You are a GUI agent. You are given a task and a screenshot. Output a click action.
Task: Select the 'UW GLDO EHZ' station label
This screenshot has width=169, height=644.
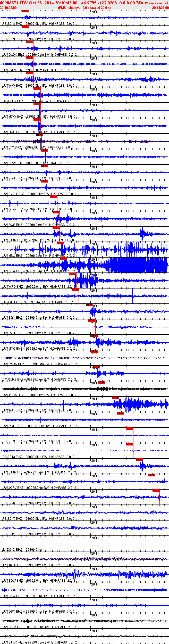click(13, 55)
